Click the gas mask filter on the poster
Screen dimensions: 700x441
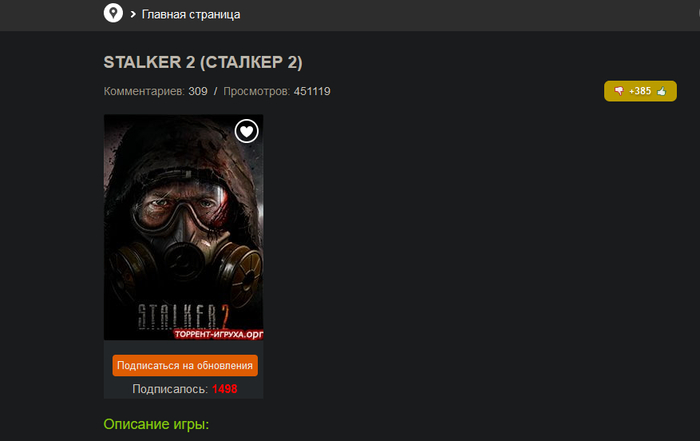click(243, 272)
